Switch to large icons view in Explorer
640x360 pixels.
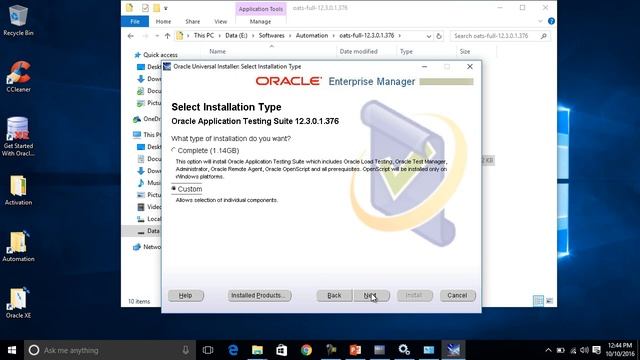[x=549, y=301]
